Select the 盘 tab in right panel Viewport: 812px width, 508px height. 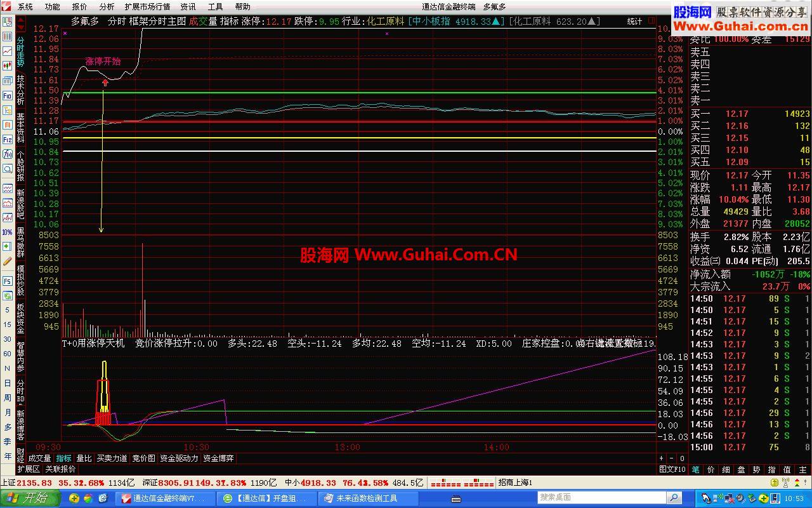click(x=742, y=469)
